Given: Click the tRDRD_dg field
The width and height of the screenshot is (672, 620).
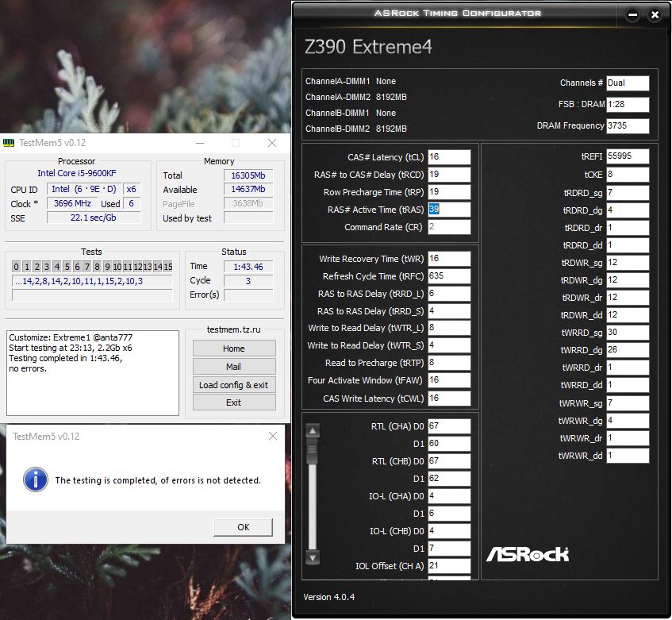Looking at the screenshot, I should pos(628,210).
